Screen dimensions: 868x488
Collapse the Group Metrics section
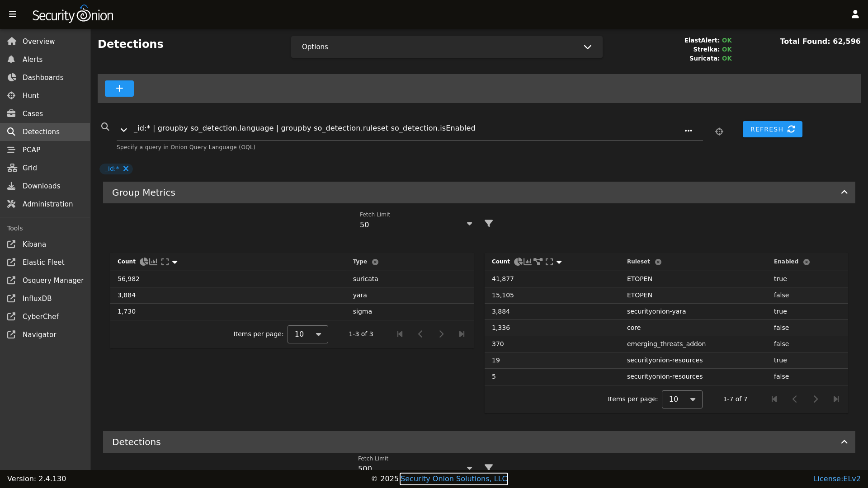click(844, 192)
